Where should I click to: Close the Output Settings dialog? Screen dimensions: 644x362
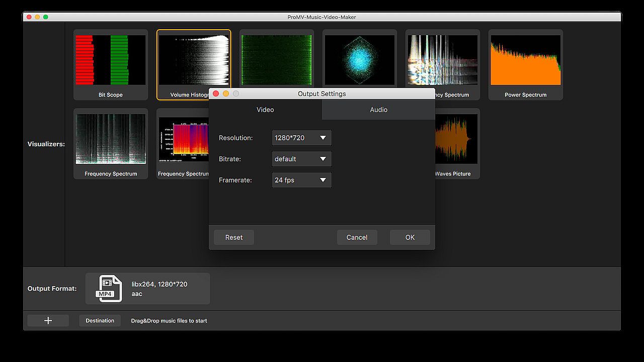tap(216, 94)
